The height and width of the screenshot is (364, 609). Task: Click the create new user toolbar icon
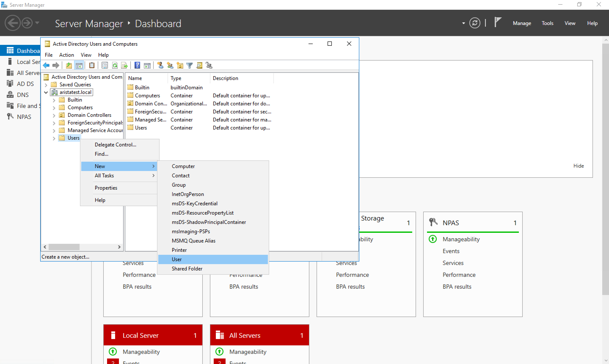coord(160,65)
